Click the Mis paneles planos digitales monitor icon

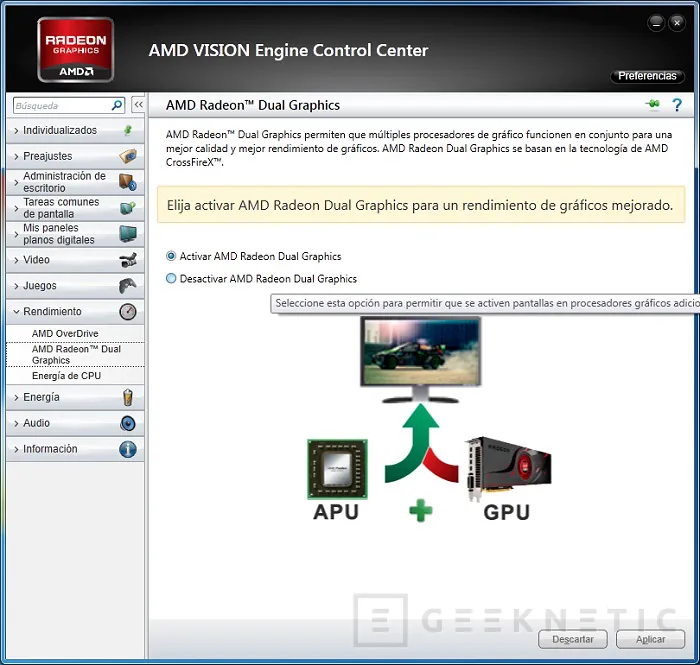tap(128, 233)
